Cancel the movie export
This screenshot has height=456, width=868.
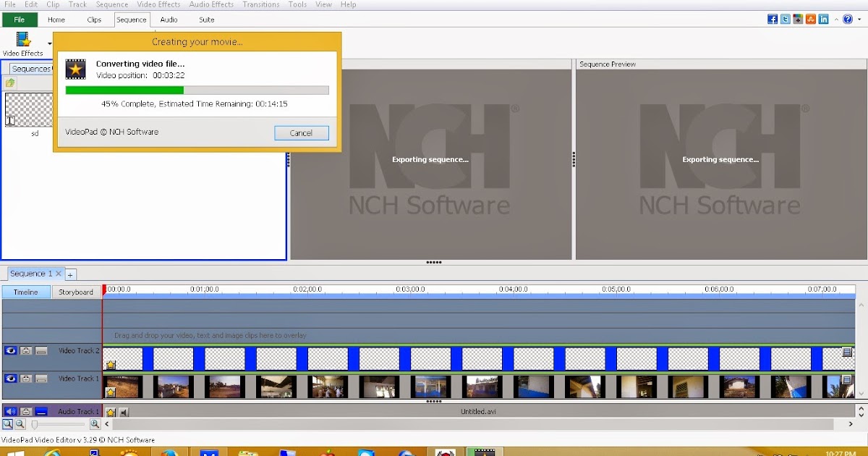coord(301,133)
